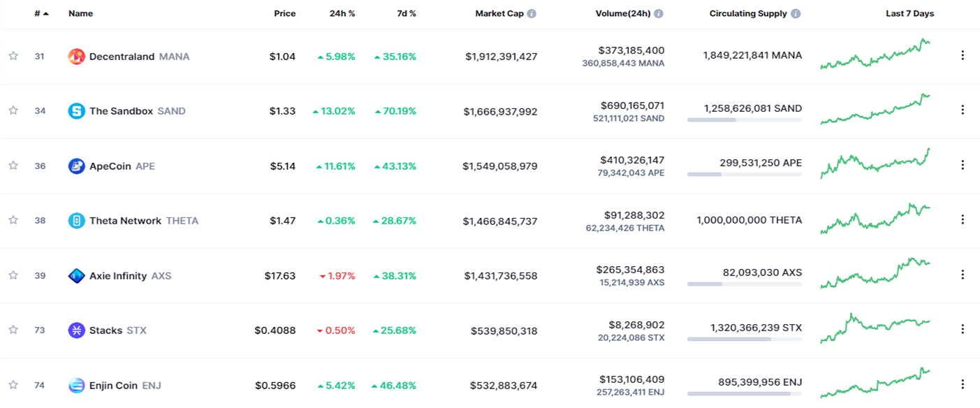Screen dimensions: 980x408
Task: Toggle the ApeCoin watchlist star
Action: point(13,166)
